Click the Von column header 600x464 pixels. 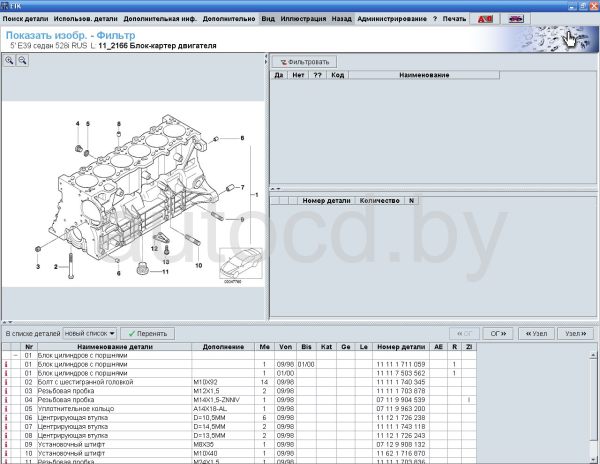point(285,347)
